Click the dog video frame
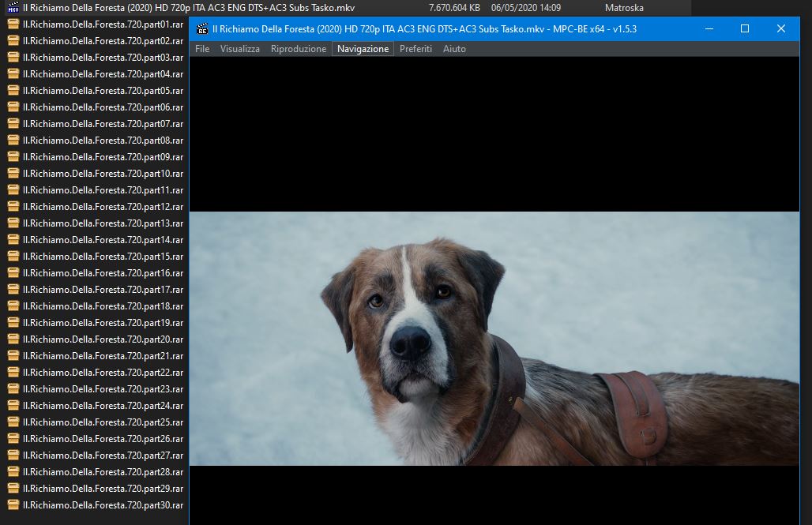The width and height of the screenshot is (812, 525). 494,338
